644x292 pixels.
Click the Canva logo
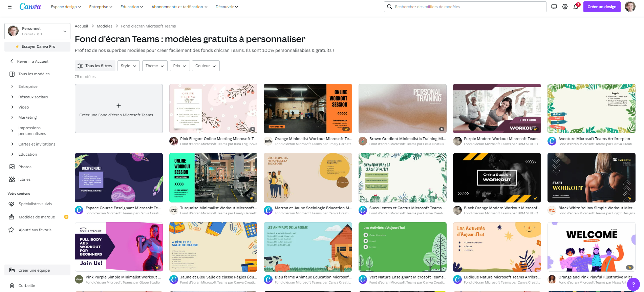pyautogui.click(x=30, y=6)
